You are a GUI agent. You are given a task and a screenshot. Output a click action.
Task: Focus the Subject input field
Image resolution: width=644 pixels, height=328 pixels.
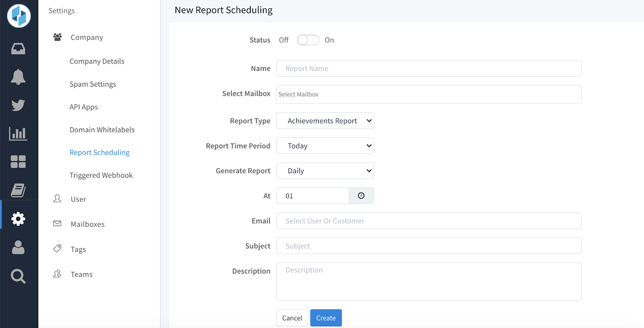[429, 246]
